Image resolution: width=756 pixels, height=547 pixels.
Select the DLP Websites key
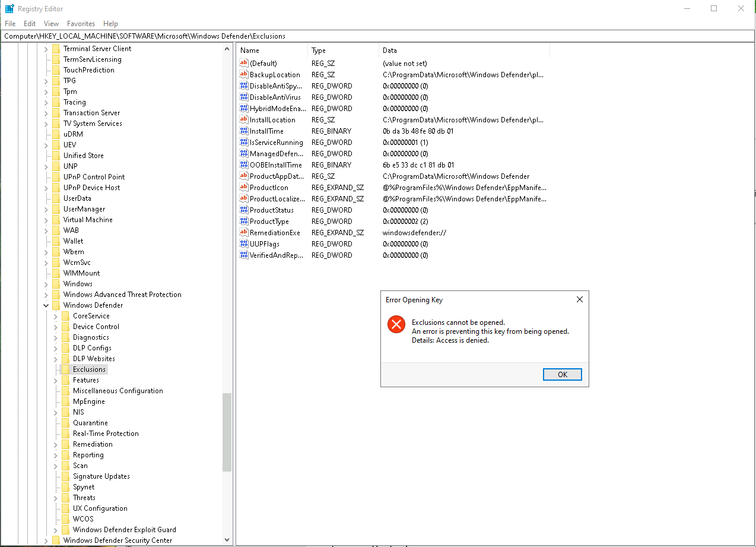[94, 359]
